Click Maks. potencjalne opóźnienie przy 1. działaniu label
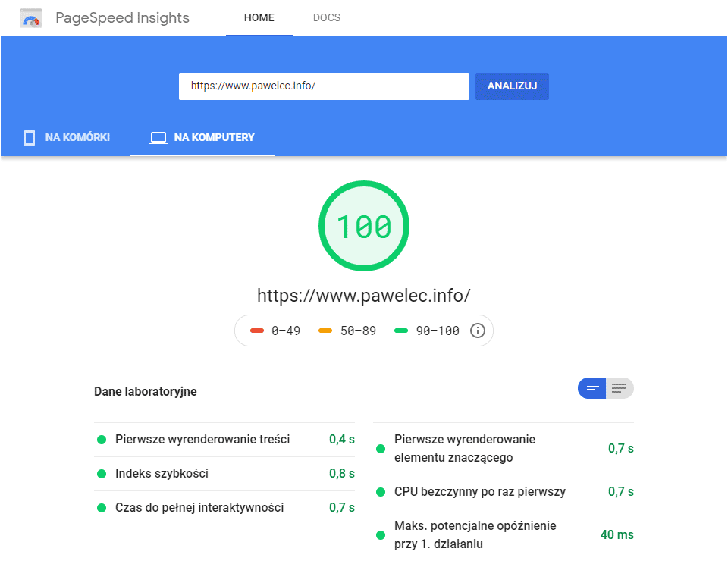This screenshot has height=561, width=728. pos(475,535)
